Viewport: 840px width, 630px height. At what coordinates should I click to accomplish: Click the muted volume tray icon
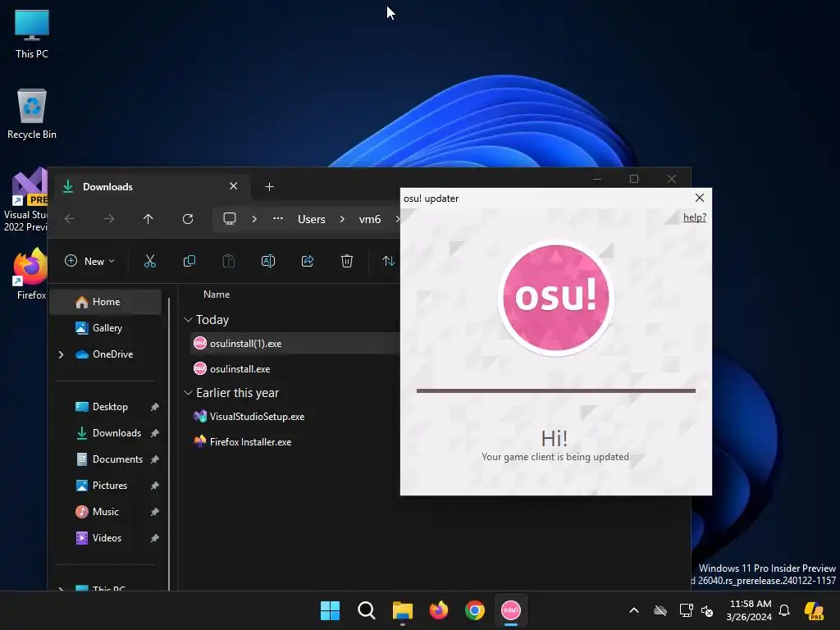[707, 610]
